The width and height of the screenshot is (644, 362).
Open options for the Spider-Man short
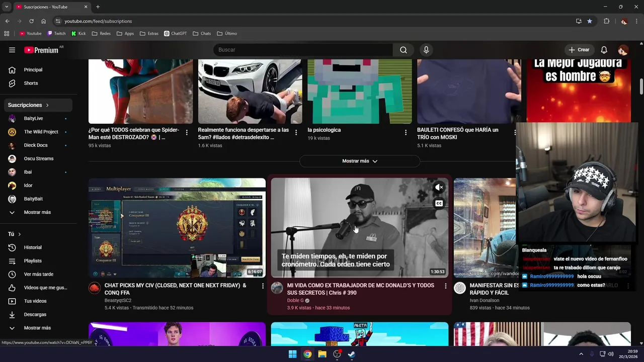click(187, 133)
